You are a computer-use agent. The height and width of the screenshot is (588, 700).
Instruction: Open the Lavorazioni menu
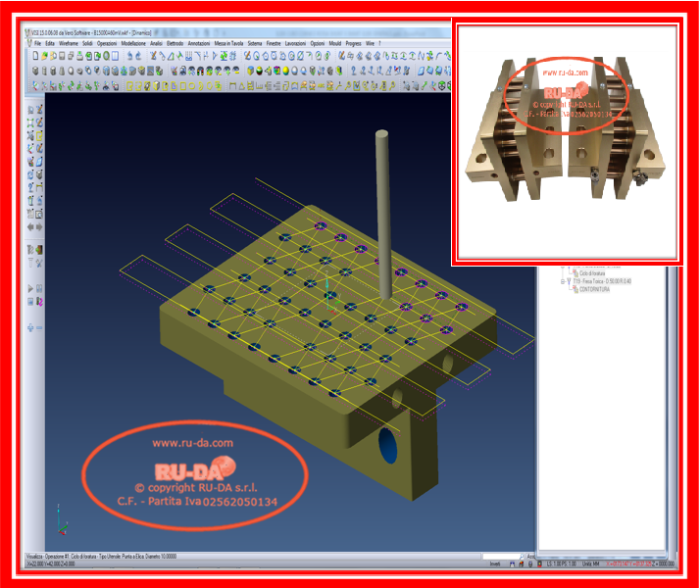click(294, 44)
